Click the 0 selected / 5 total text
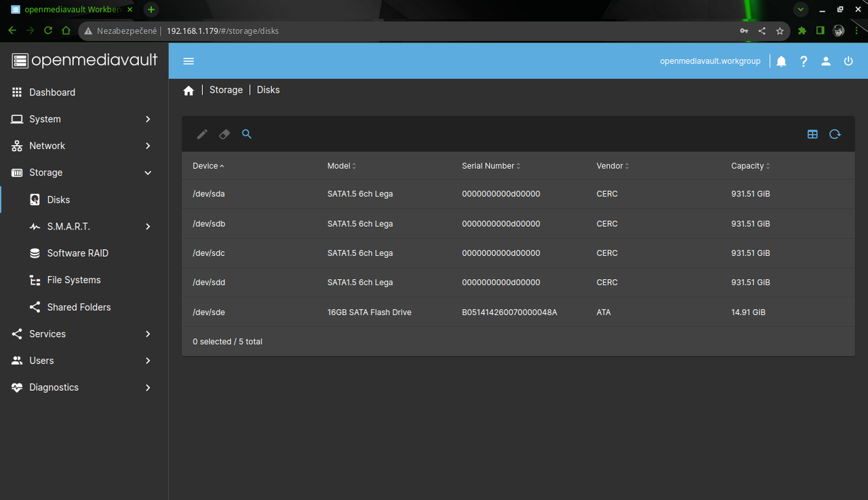Viewport: 868px width, 500px height. click(x=227, y=341)
